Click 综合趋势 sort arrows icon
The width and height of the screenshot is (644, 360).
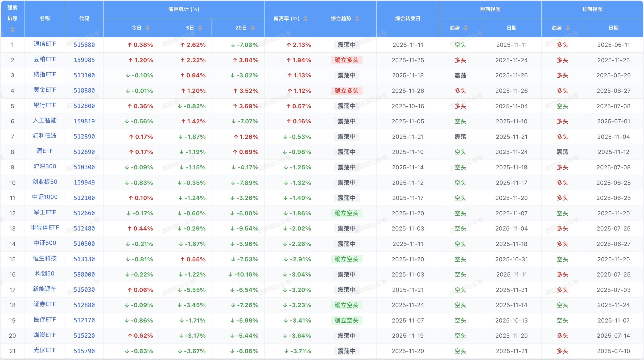357,18
